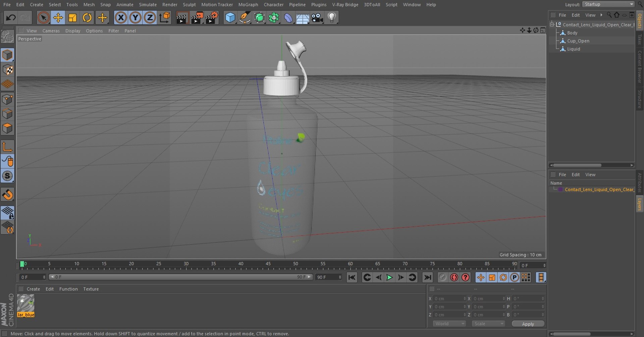Switch to the Takes side tab

(x=640, y=39)
